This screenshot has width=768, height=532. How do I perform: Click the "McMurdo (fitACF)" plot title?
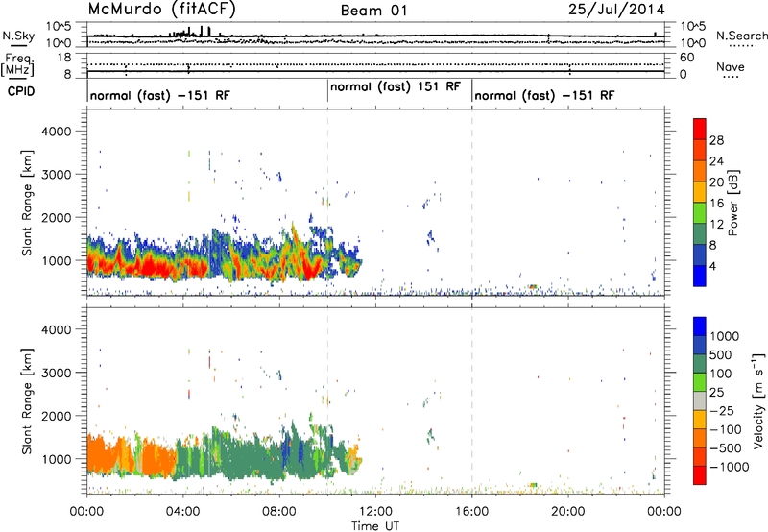coord(161,10)
